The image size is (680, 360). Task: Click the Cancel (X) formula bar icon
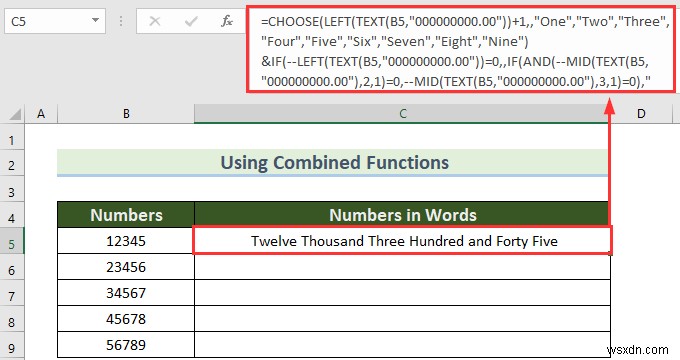(x=155, y=21)
